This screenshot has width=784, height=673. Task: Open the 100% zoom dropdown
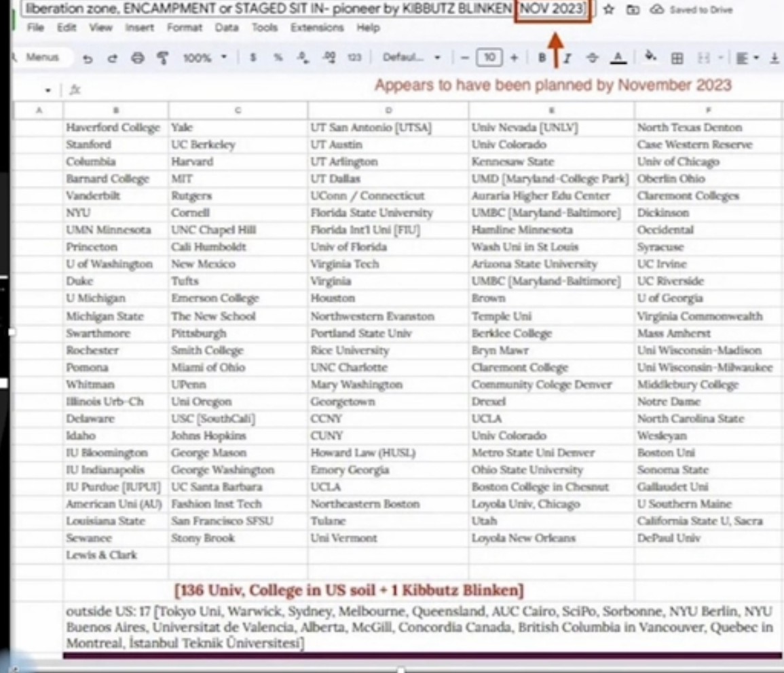(205, 58)
